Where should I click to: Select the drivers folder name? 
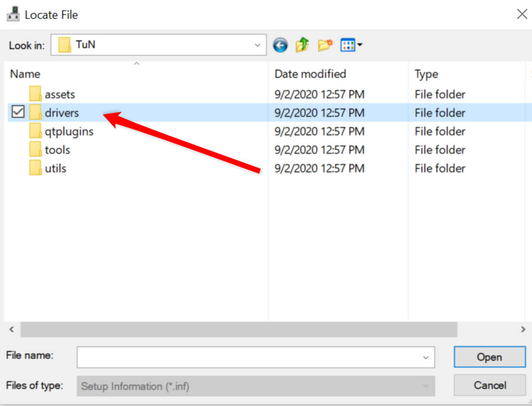[62, 113]
